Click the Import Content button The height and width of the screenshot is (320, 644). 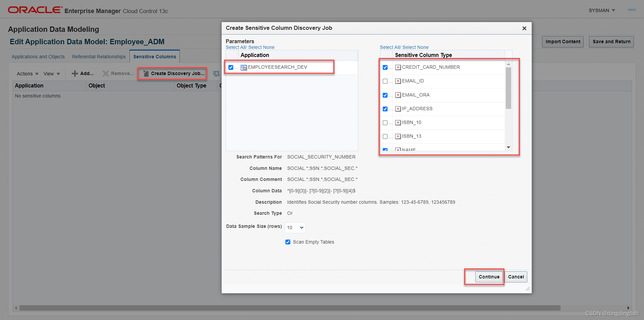click(563, 42)
